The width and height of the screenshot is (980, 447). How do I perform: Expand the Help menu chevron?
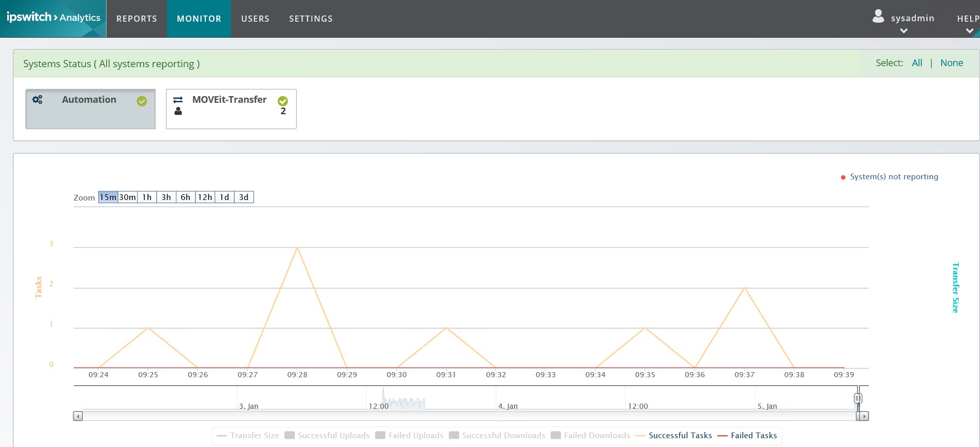[x=969, y=31]
